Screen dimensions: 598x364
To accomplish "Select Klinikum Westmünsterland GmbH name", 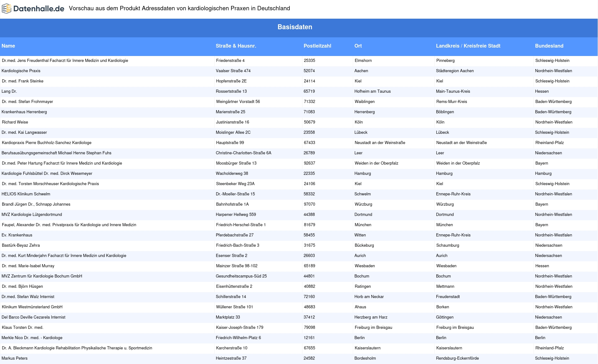I will [32, 307].
